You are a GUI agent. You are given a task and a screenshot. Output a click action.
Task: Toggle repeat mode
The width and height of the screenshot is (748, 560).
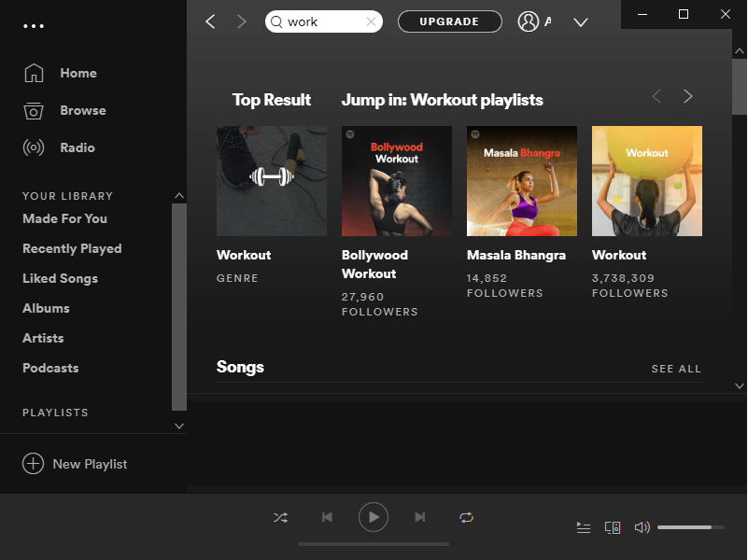point(467,518)
